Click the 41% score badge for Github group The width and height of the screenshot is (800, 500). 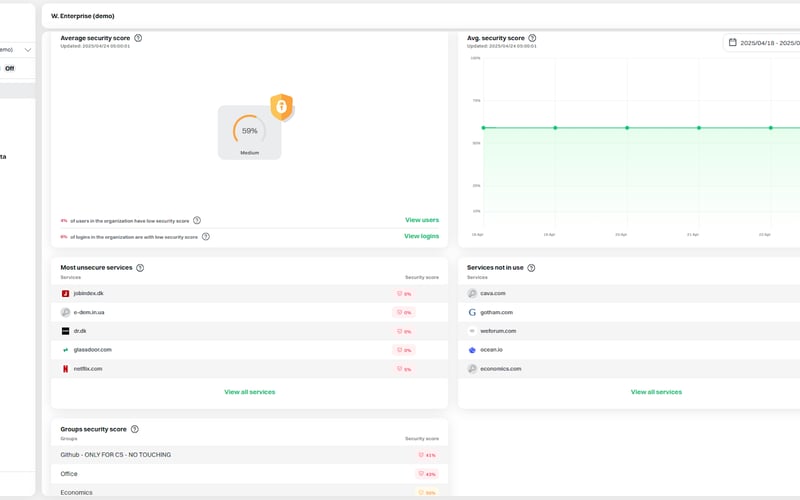pos(427,455)
